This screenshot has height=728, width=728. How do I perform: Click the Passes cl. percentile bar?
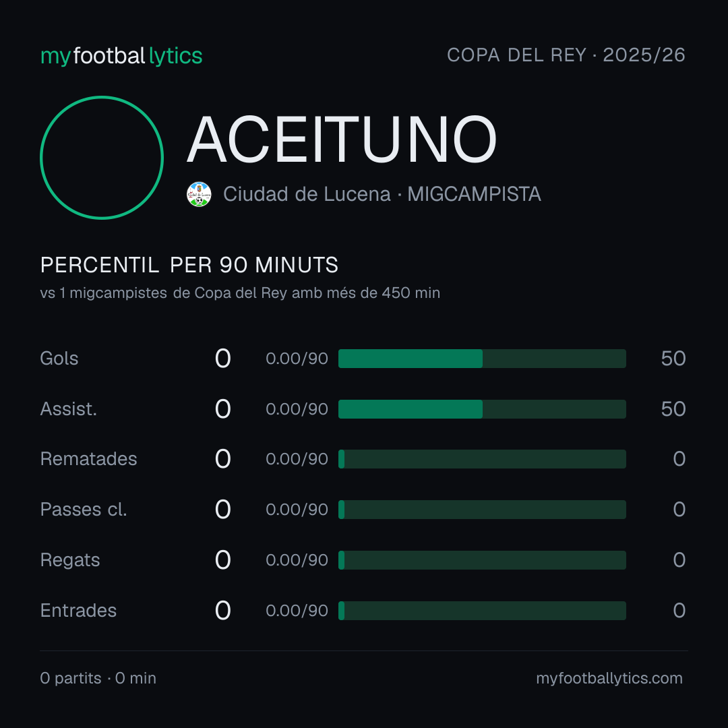point(482,510)
